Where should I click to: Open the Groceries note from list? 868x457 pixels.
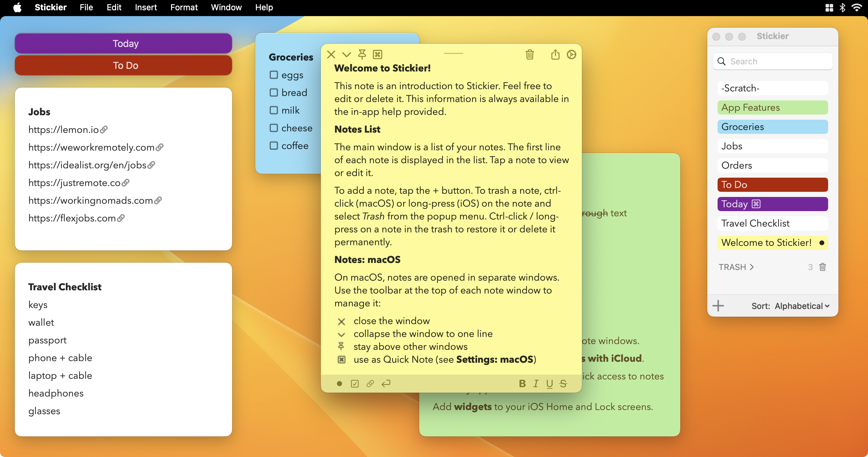click(773, 127)
